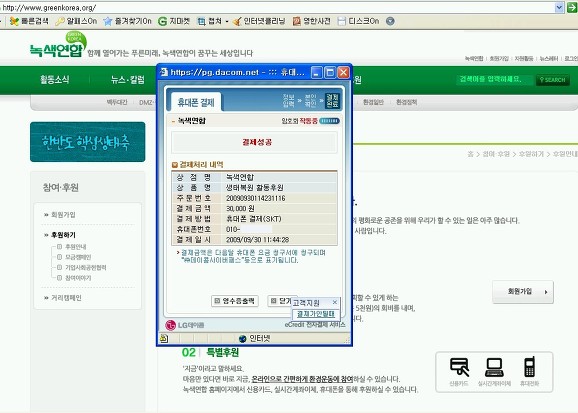Viewport: 578px width, 413px height.
Task: Click the 02 특별후원 heading
Action: click(x=210, y=353)
